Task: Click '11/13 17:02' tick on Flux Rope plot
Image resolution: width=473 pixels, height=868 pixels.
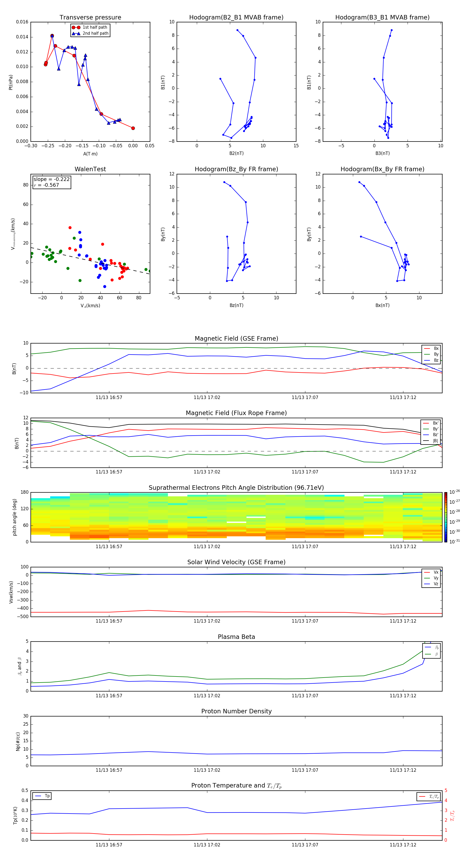Action: (x=207, y=472)
